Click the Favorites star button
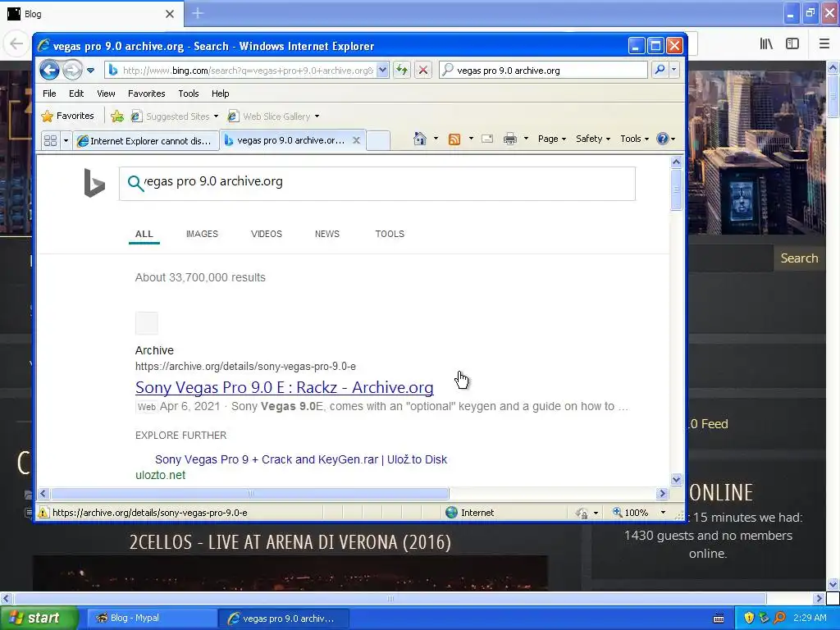 [x=68, y=116]
